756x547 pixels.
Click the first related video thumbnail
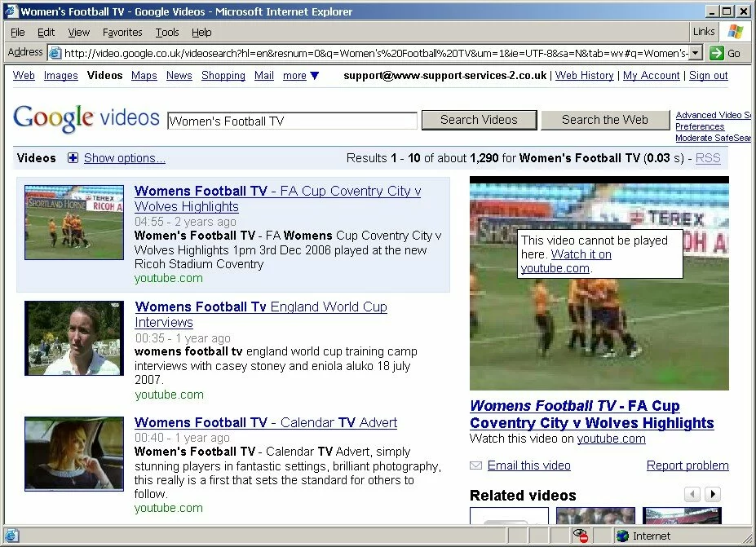[509, 516]
